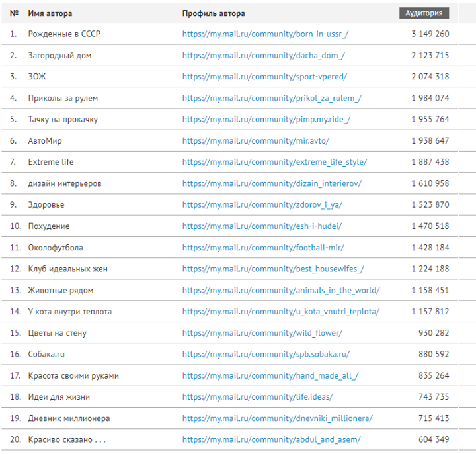Open the born-in-ussr_ community link
476x454 pixels.
265,34
